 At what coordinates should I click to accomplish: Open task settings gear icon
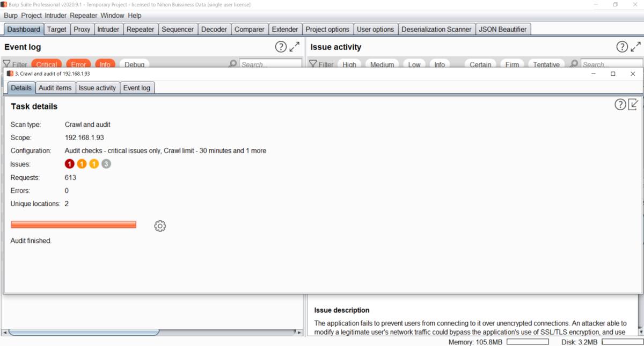click(x=160, y=226)
